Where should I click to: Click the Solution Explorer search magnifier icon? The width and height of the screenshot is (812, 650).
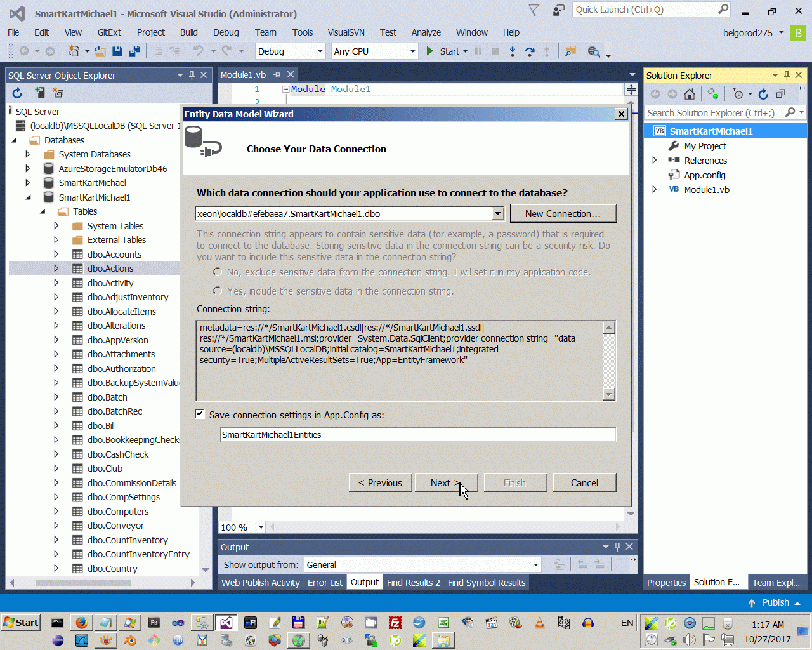pyautogui.click(x=790, y=113)
